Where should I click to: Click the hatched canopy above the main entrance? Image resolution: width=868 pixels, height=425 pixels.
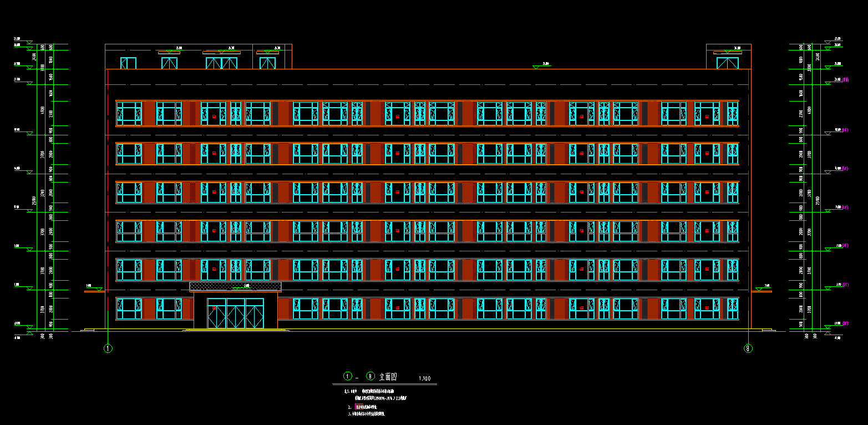point(235,286)
